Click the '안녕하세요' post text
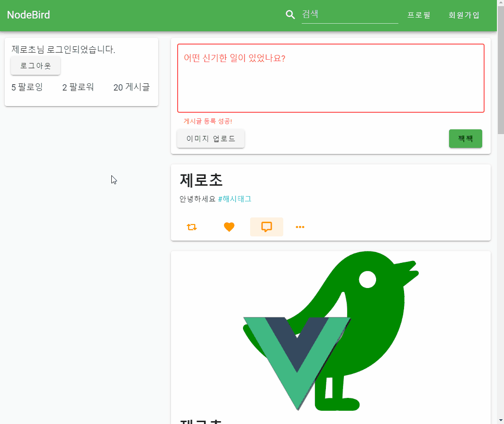 tap(198, 199)
